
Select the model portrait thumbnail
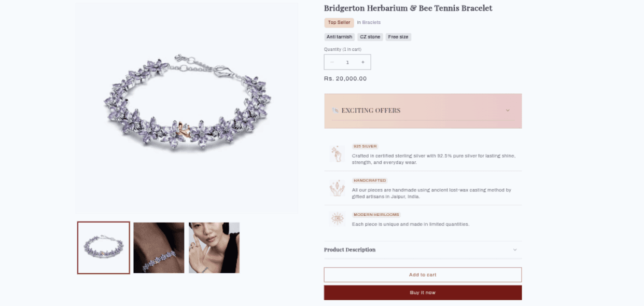coord(214,248)
